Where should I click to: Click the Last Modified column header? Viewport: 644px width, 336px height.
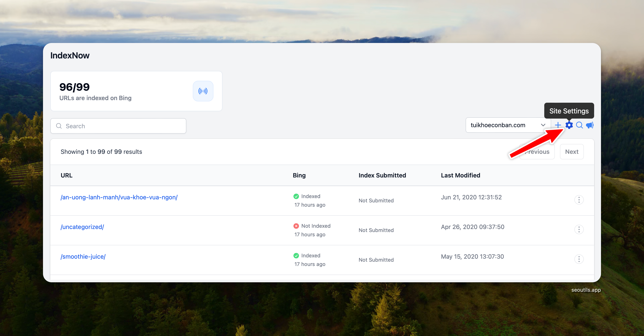click(460, 175)
